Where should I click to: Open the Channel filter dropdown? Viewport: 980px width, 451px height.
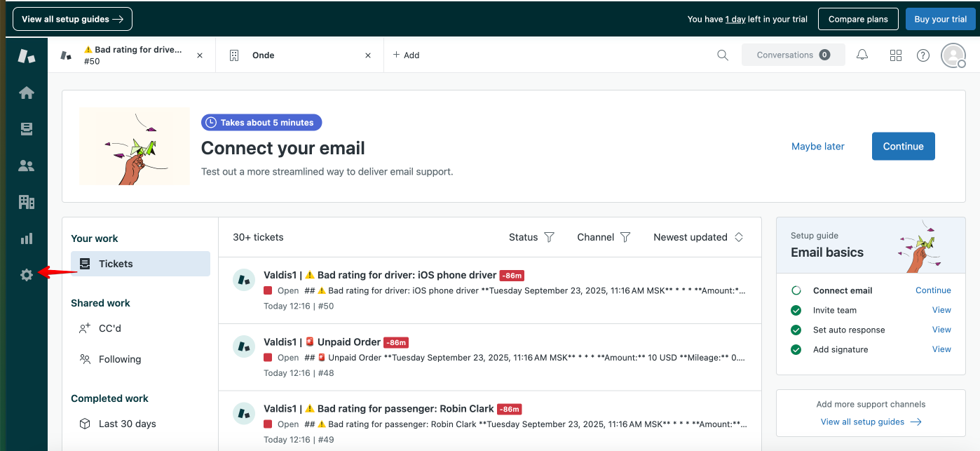(604, 237)
